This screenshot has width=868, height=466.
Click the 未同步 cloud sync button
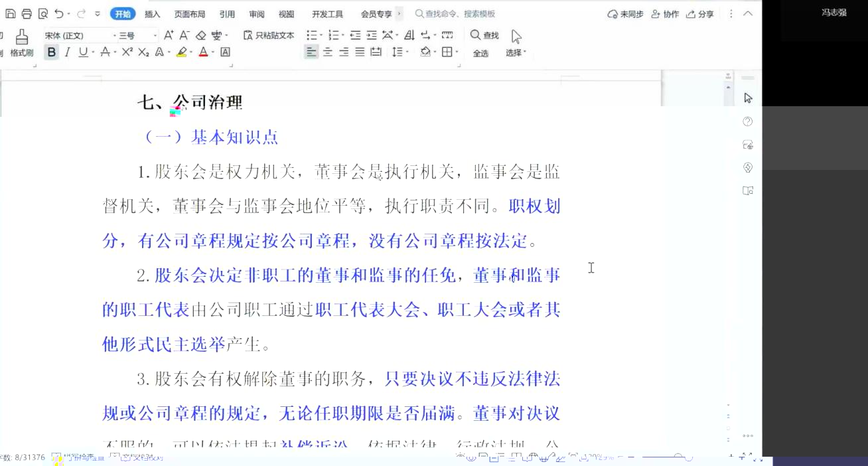(x=625, y=14)
